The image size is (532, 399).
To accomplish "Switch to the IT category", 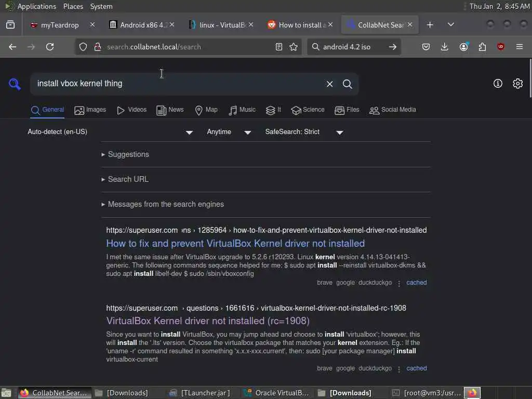I will click(273, 110).
